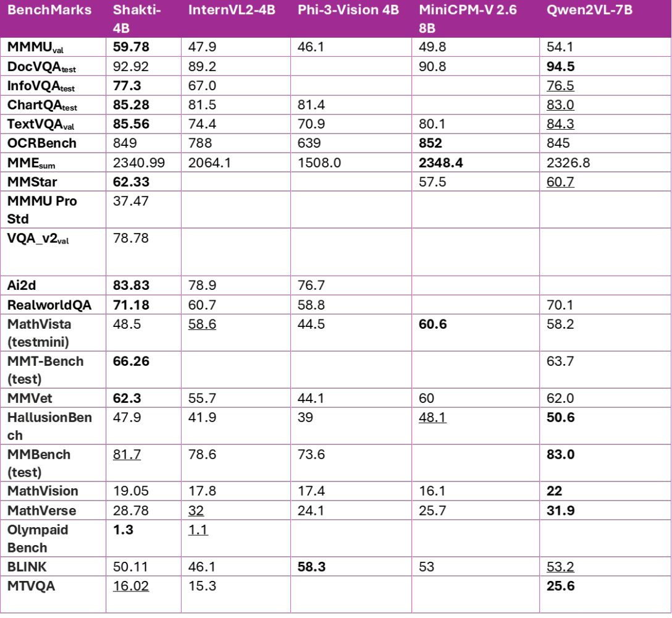Select the Phi-3-Vision 4B header cell
Screen dimensions: 672x618
click(348, 11)
